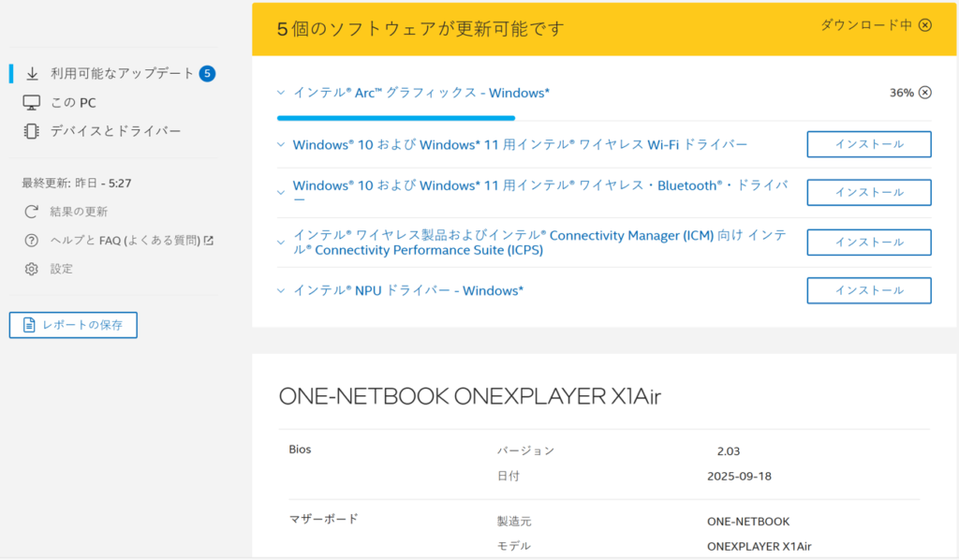This screenshot has width=959, height=560.
Task: Click the Arc graphics download progress bar
Action: click(x=395, y=118)
